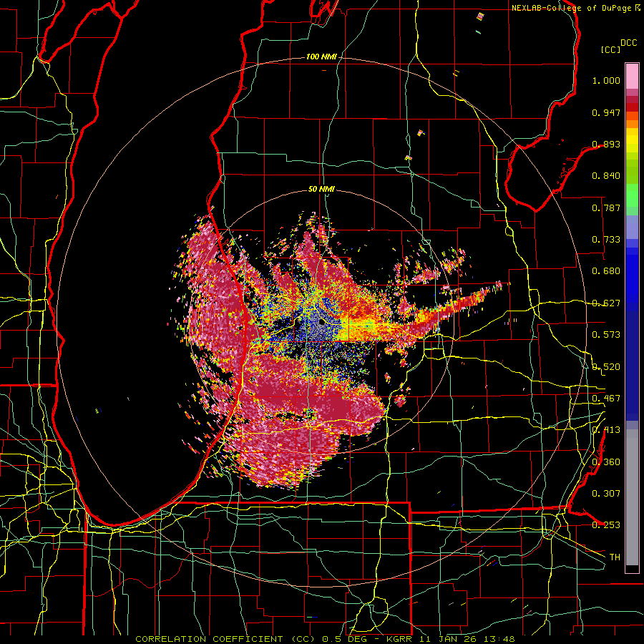Click the 0.733 value on the color scale
This screenshot has width=644, height=644.
[606, 240]
